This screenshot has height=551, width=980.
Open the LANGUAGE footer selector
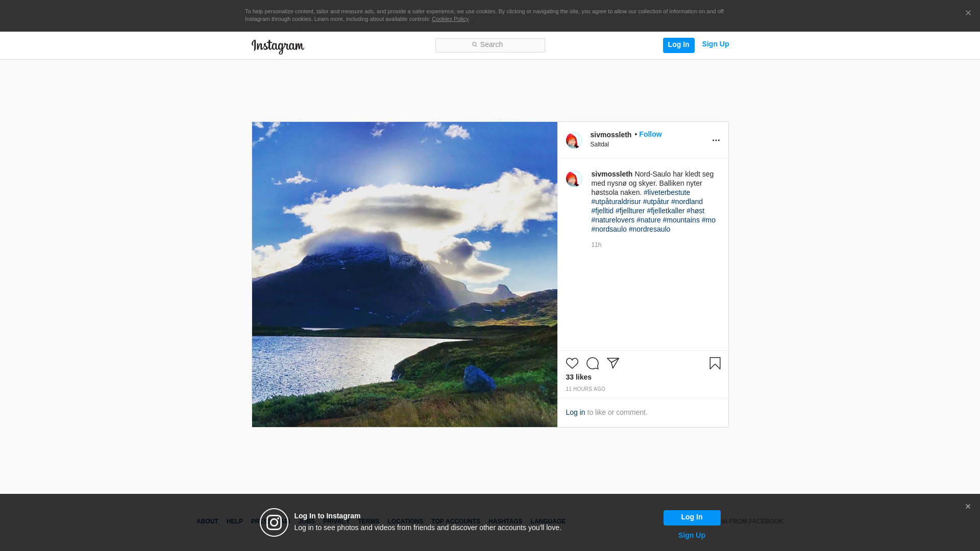548,521
